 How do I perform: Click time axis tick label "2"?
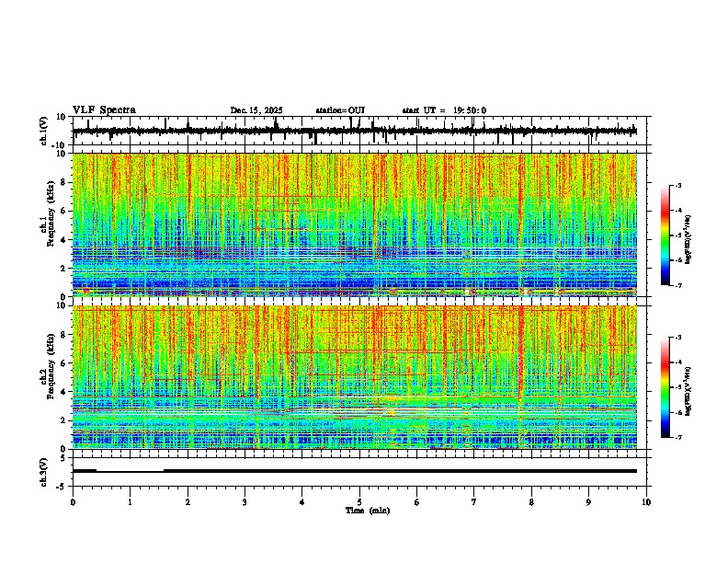coord(188,502)
